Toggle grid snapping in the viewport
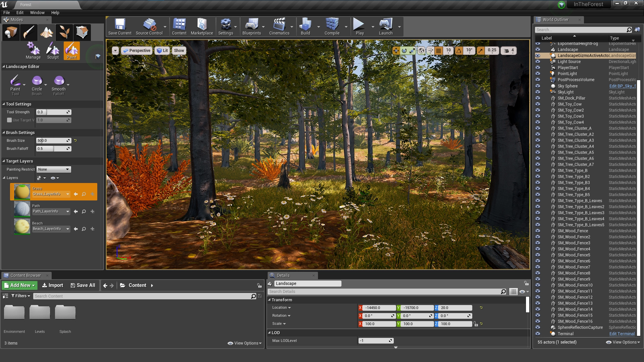This screenshot has width=644, height=362. [x=438, y=51]
